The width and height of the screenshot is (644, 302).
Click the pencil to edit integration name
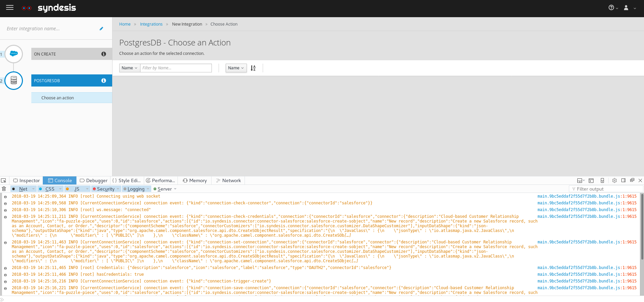(x=101, y=29)
